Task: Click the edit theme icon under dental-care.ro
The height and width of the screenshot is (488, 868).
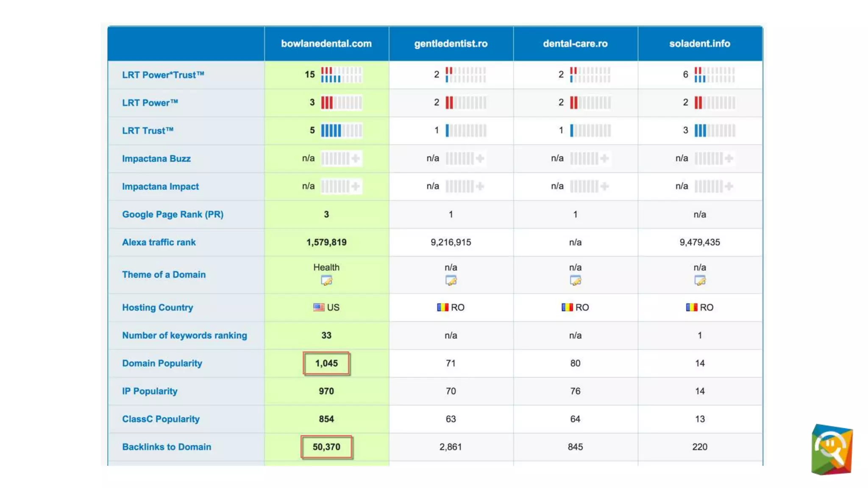Action: point(575,280)
